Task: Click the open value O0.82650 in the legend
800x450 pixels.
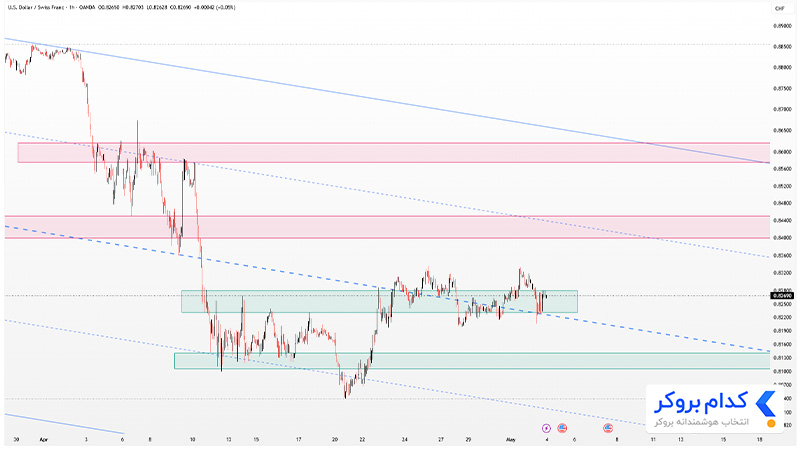Action: [x=109, y=8]
